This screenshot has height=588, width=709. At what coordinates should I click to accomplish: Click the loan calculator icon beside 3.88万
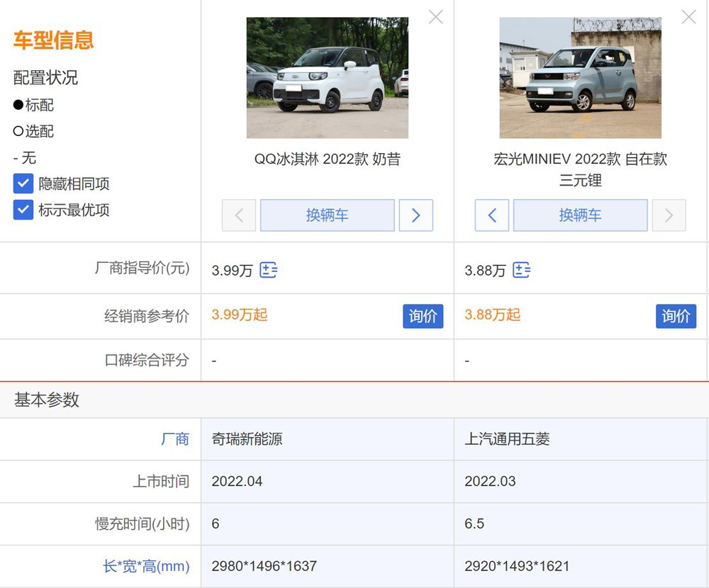pyautogui.click(x=522, y=270)
